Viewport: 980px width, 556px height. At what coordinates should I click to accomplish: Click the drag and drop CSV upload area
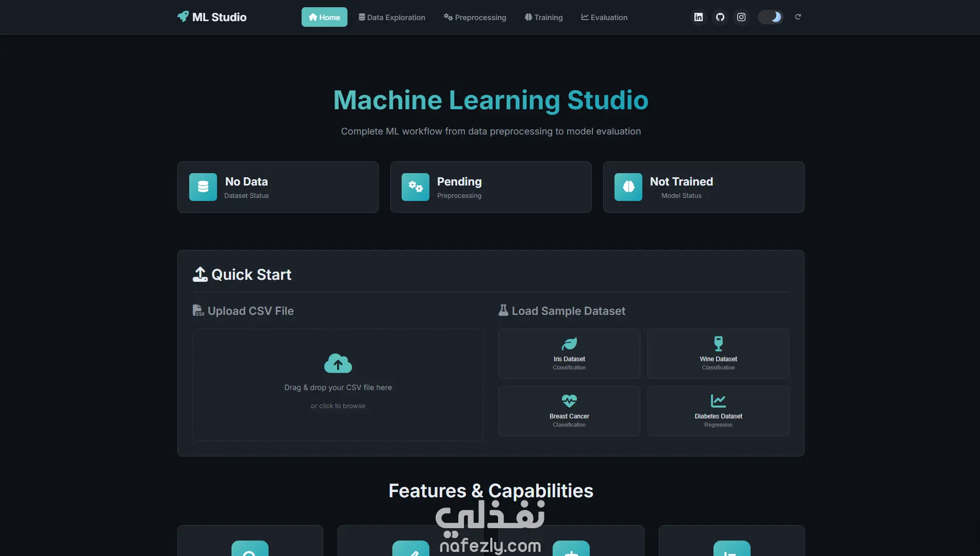338,385
